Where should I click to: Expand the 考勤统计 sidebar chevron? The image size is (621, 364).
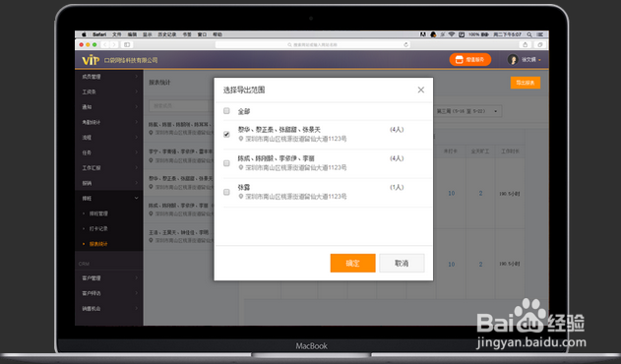pyautogui.click(x=136, y=122)
